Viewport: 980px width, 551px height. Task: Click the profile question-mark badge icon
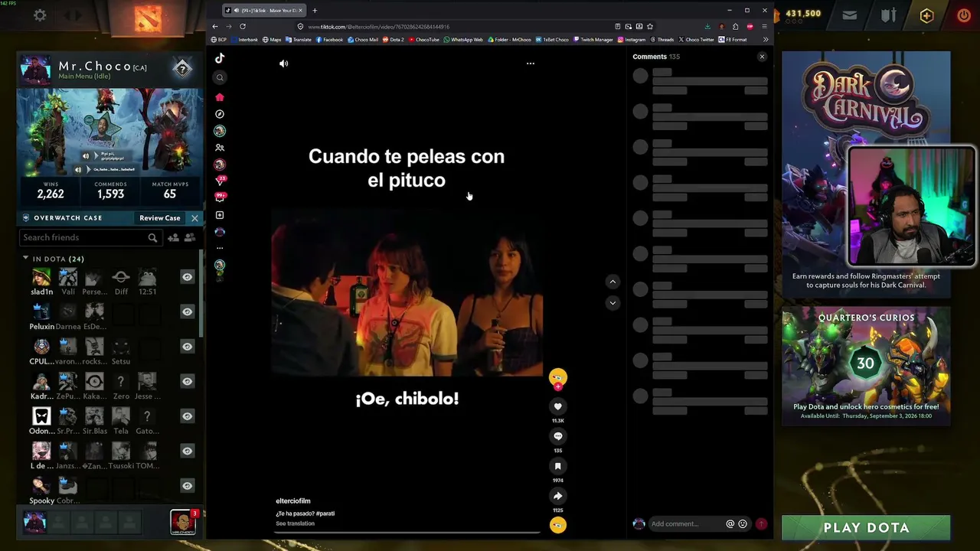tap(182, 69)
